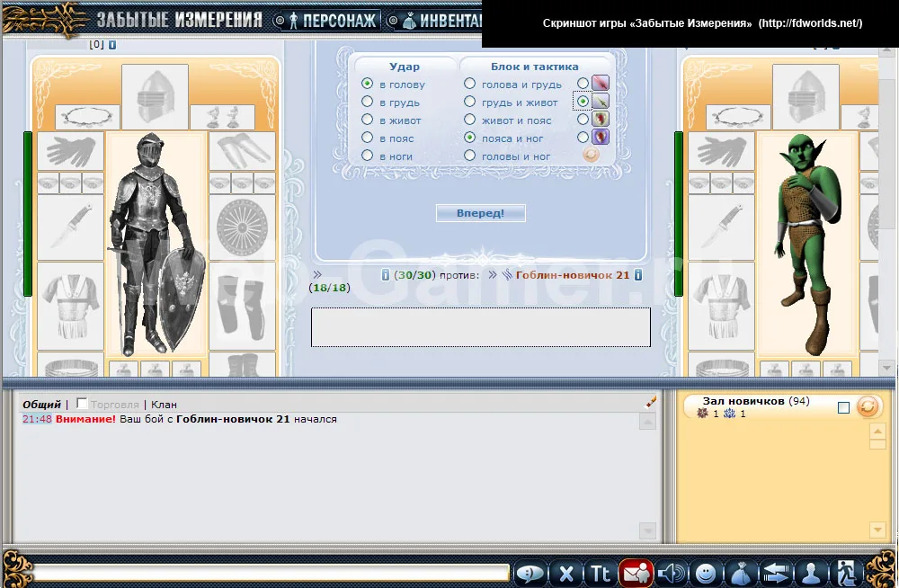The image size is (899, 588).
Task: Select block 'живот и пояс' radio button
Action: (469, 120)
